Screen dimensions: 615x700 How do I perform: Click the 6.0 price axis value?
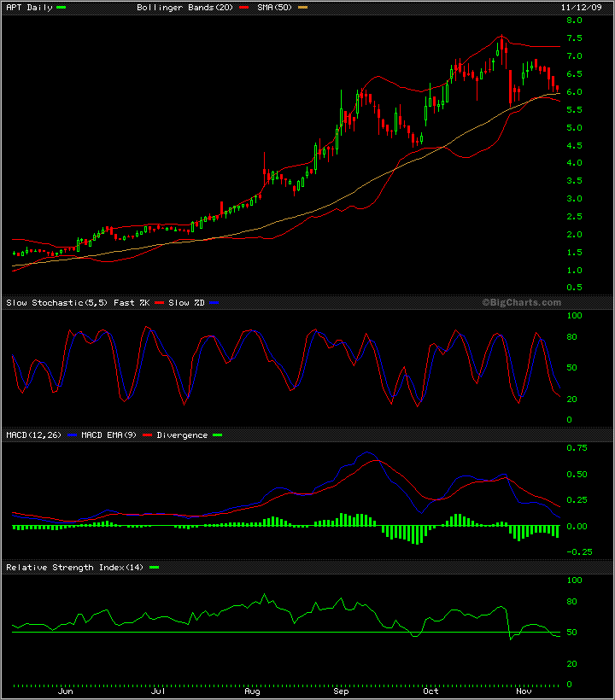574,92
